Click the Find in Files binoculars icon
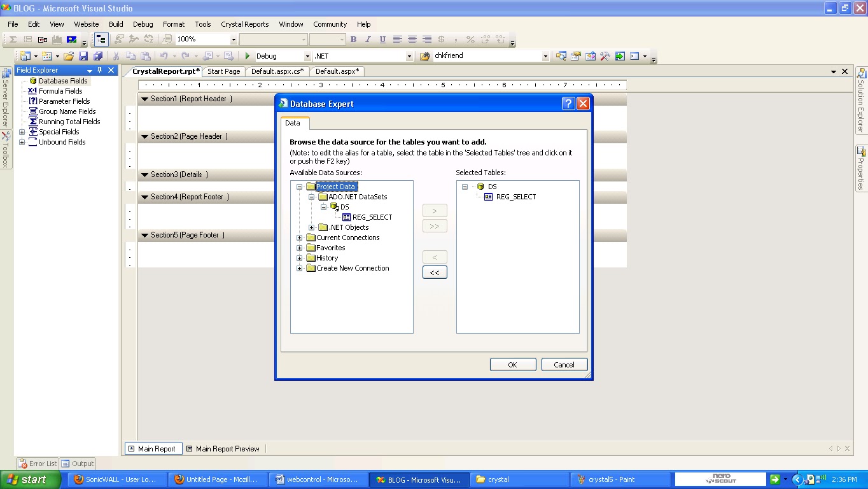 coord(424,56)
